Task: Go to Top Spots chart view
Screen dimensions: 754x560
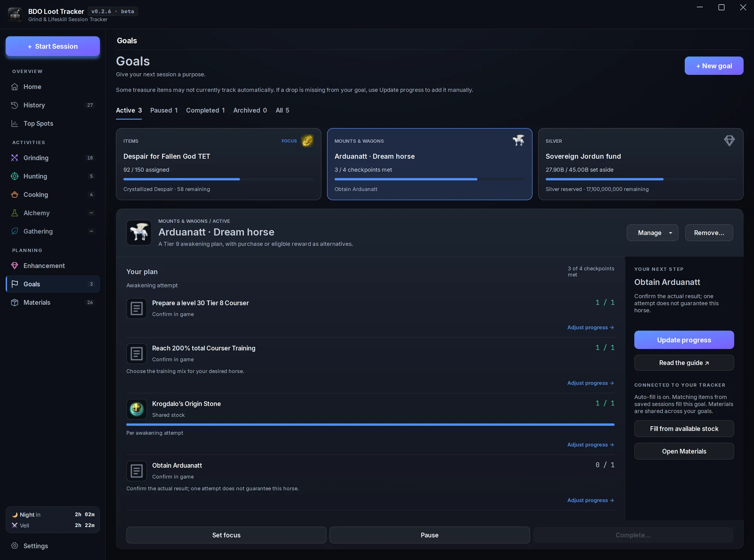Action: (53, 124)
